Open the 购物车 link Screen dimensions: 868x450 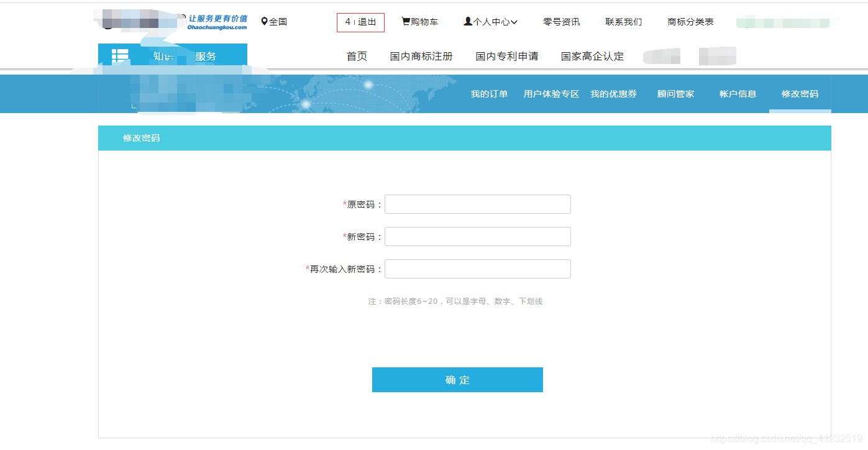tap(424, 22)
